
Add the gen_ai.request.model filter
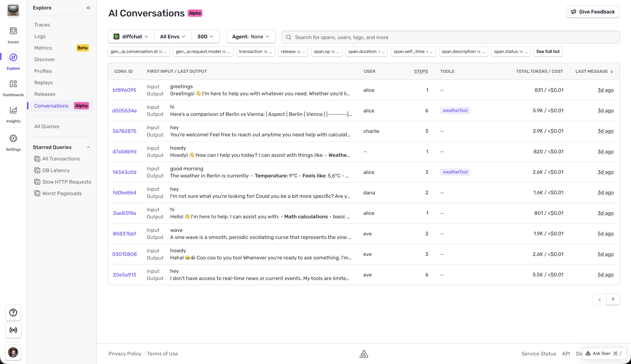(203, 51)
